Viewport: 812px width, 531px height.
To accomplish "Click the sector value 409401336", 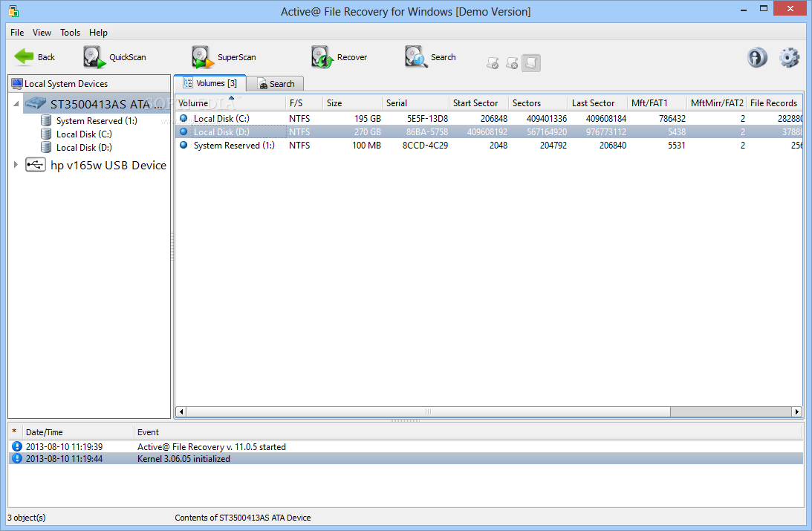I will coord(546,119).
